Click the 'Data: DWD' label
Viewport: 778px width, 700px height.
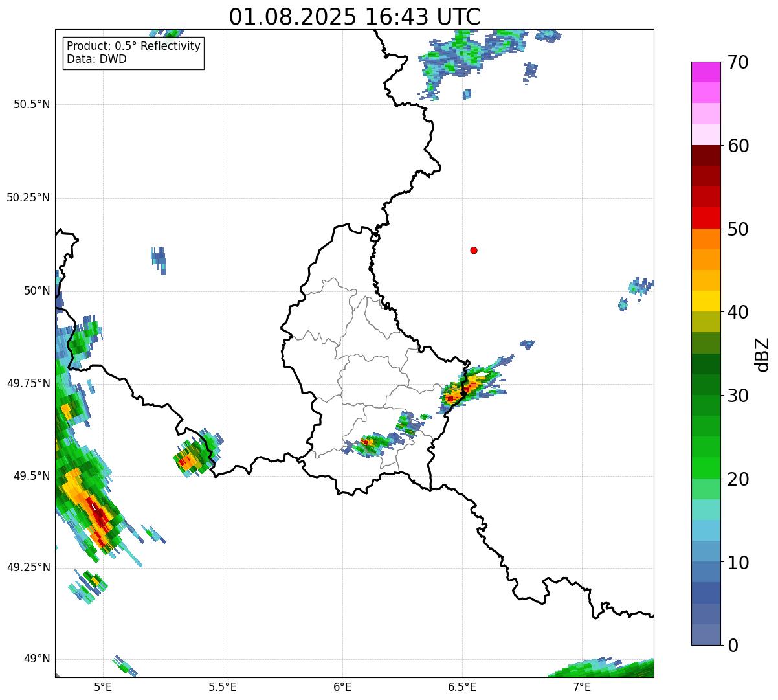[x=96, y=59]
